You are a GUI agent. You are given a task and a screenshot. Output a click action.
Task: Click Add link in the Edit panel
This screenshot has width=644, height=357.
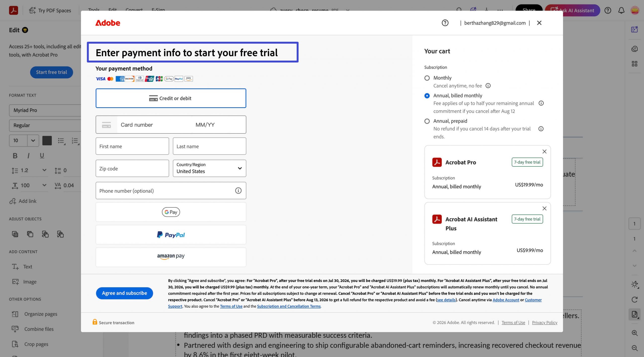coord(23,201)
